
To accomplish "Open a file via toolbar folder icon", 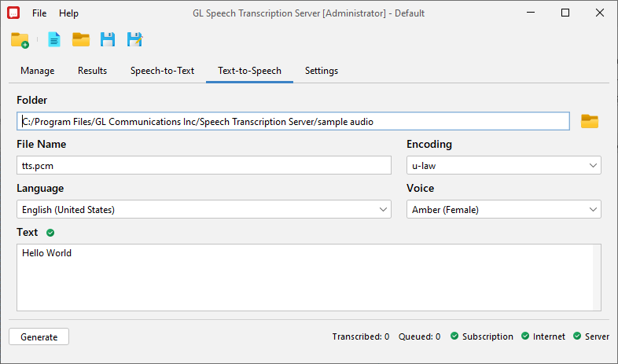I will pos(81,40).
